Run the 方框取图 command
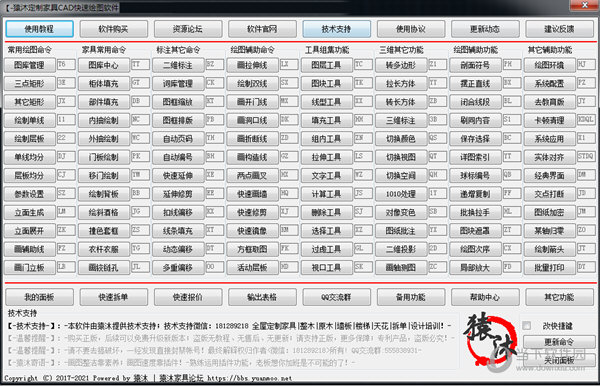This screenshot has width=600, height=386. point(253,249)
